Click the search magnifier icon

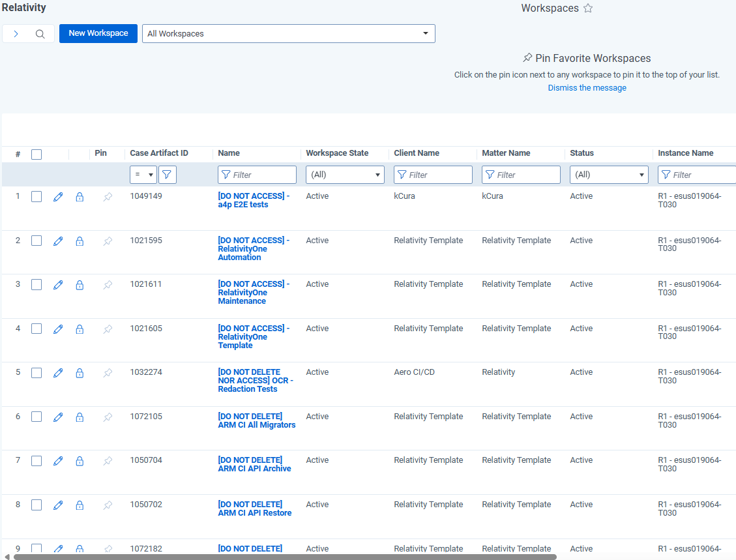[x=40, y=34]
